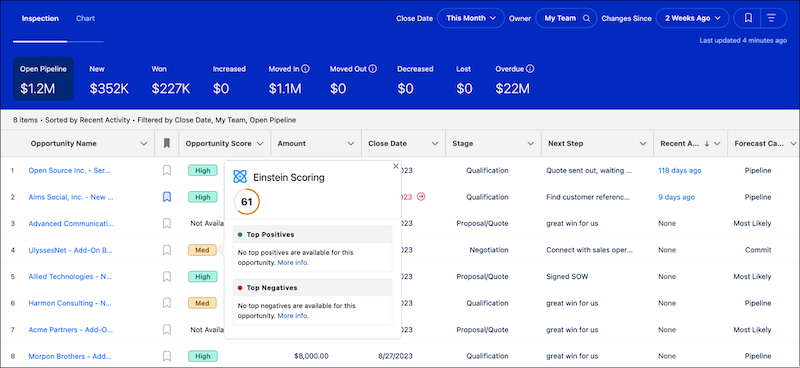Click More info under Top Negatives
The height and width of the screenshot is (368, 800).
pos(293,316)
